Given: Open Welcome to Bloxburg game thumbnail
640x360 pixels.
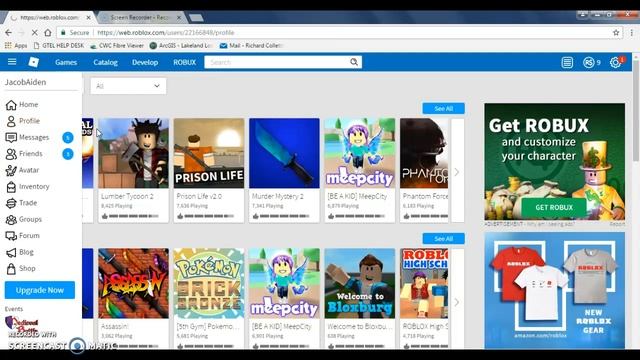Looking at the screenshot, I should point(360,283).
